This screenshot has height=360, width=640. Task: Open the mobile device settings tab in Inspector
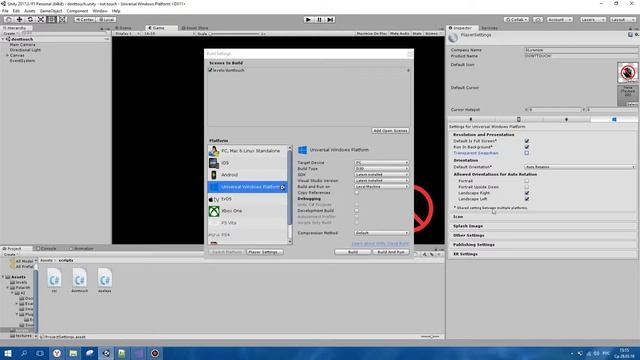pyautogui.click(x=519, y=119)
